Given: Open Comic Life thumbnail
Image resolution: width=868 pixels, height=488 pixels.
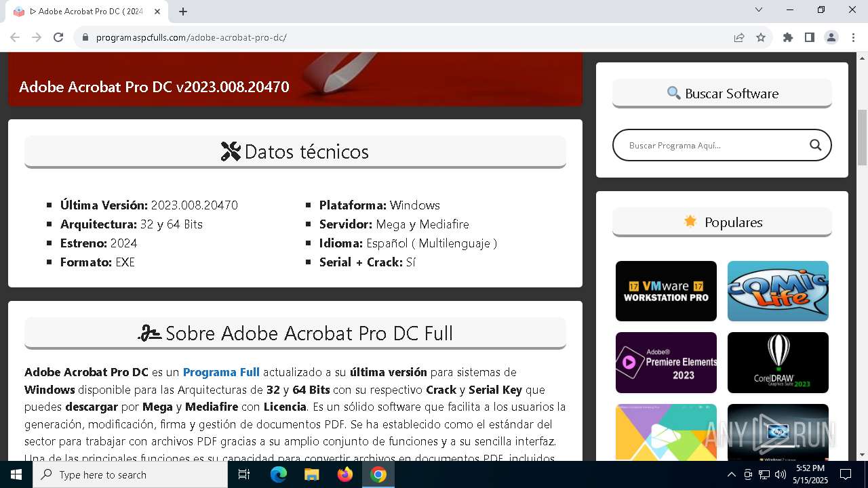Looking at the screenshot, I should (x=778, y=291).
